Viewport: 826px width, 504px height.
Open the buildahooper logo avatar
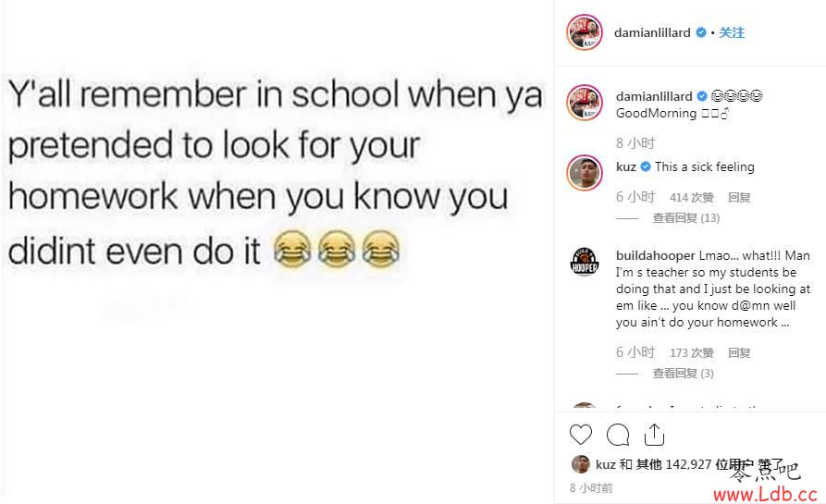[585, 262]
